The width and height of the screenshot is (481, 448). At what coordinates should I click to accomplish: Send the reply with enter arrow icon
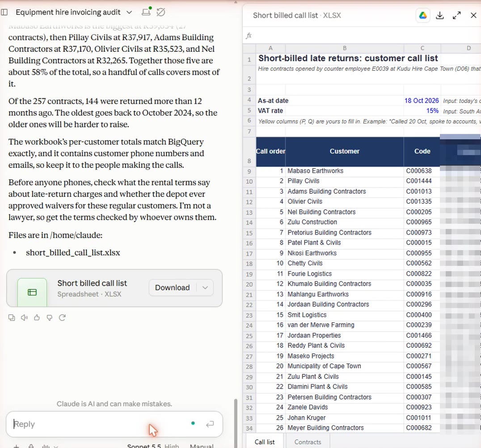[x=210, y=424]
